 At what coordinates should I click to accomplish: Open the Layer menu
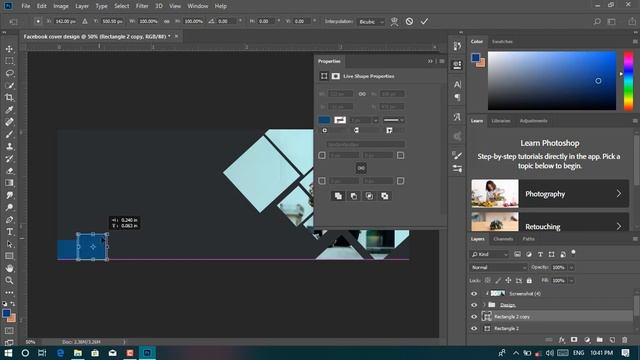click(82, 6)
